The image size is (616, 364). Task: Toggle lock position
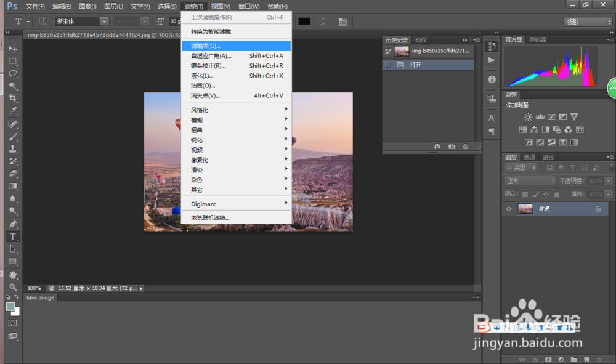[x=546, y=194]
